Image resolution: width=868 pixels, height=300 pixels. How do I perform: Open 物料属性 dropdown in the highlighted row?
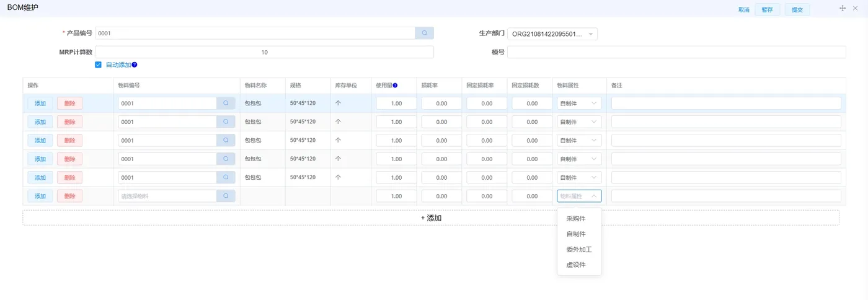579,104
